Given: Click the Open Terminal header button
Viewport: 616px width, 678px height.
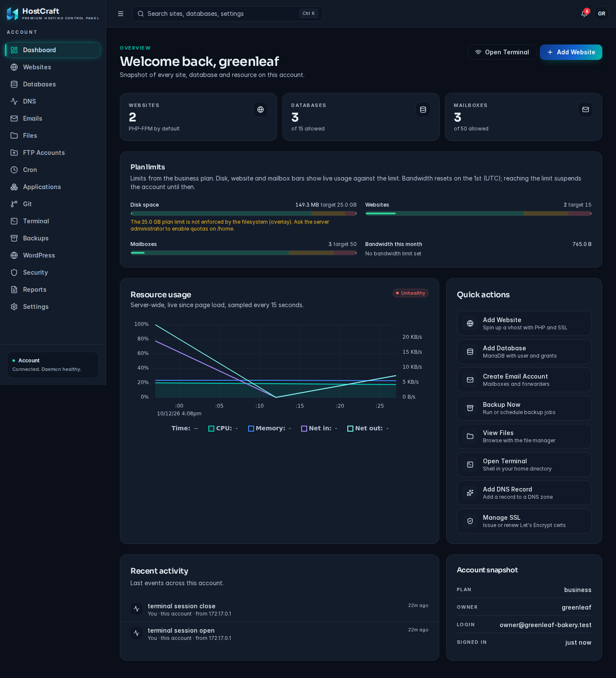Looking at the screenshot, I should pyautogui.click(x=502, y=52).
